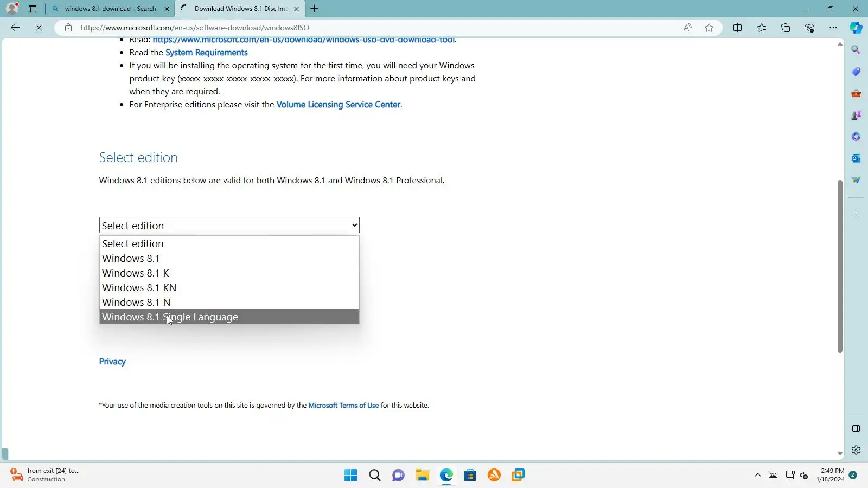Open the System Requirements link
The width and height of the screenshot is (868, 488).
(x=207, y=53)
